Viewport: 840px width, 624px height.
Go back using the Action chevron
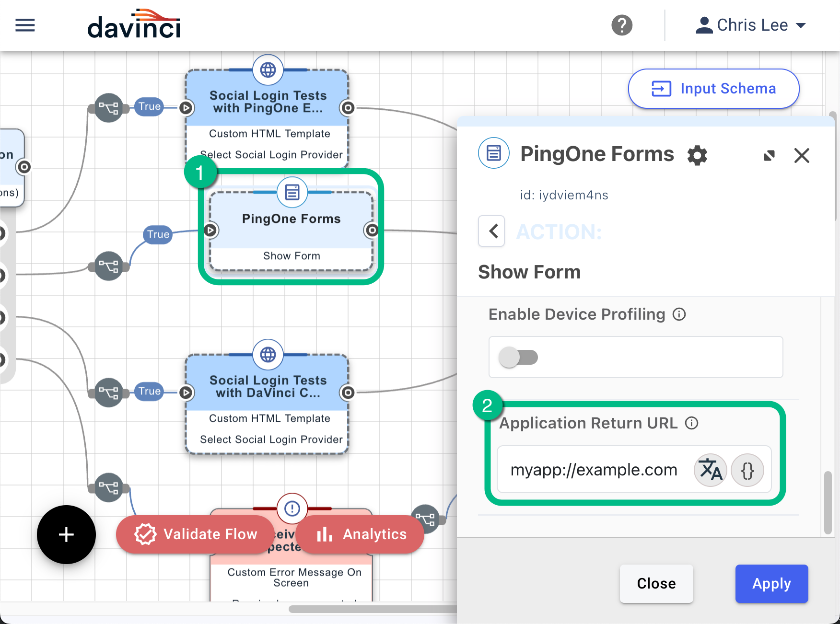(492, 231)
